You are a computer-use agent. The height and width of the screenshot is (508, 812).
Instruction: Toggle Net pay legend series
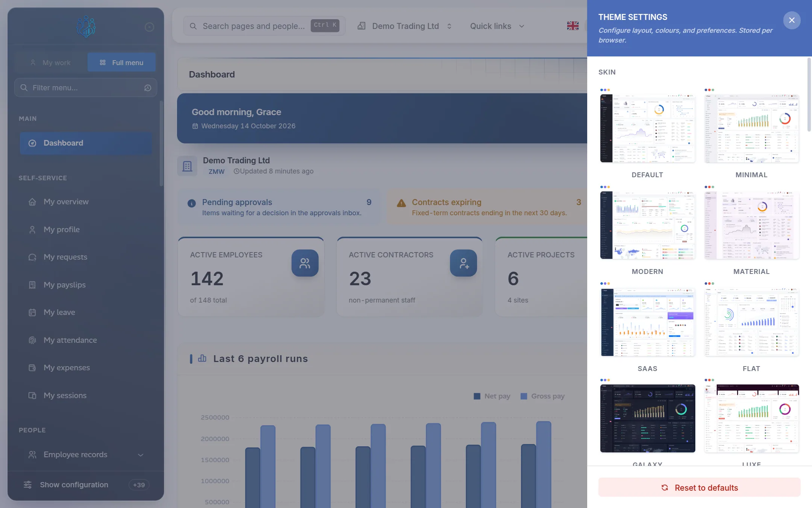pyautogui.click(x=492, y=396)
